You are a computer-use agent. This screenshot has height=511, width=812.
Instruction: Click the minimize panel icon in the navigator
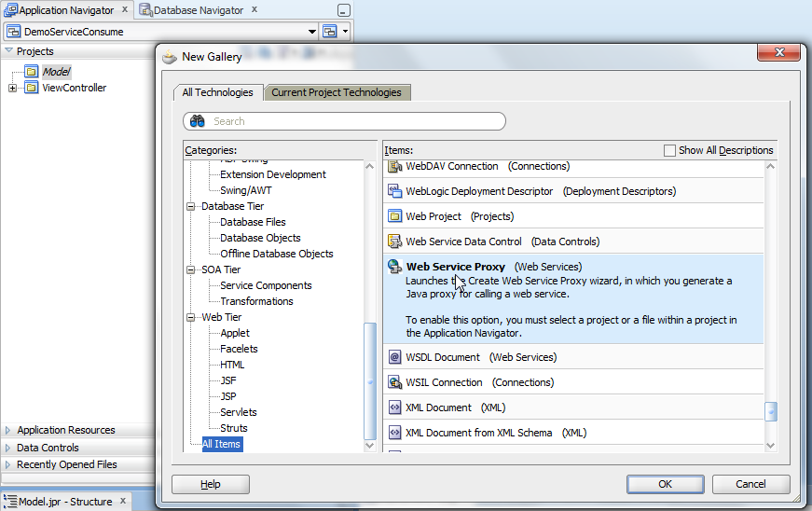[x=343, y=10]
